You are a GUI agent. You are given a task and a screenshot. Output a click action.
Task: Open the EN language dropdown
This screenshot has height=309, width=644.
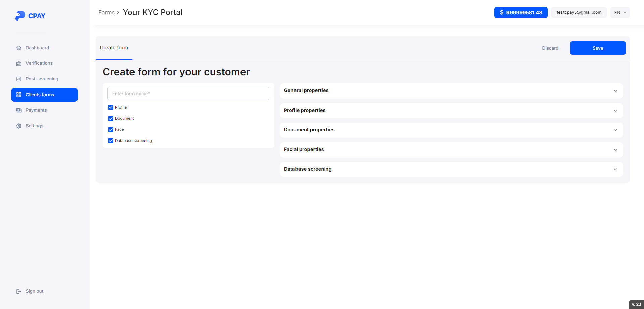point(620,13)
